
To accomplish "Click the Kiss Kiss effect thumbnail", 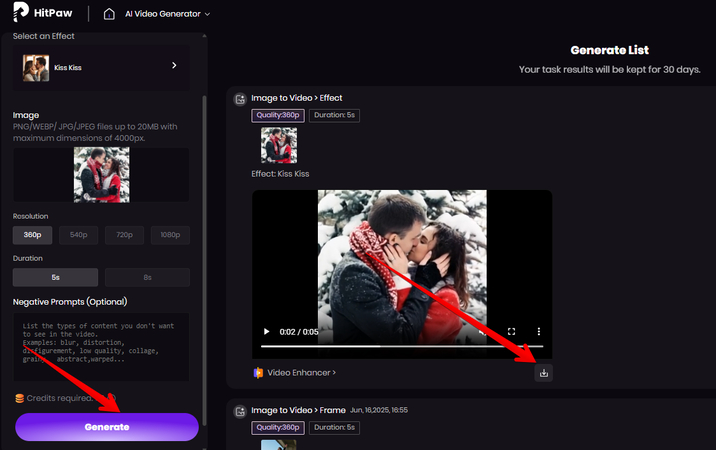I will tap(36, 68).
